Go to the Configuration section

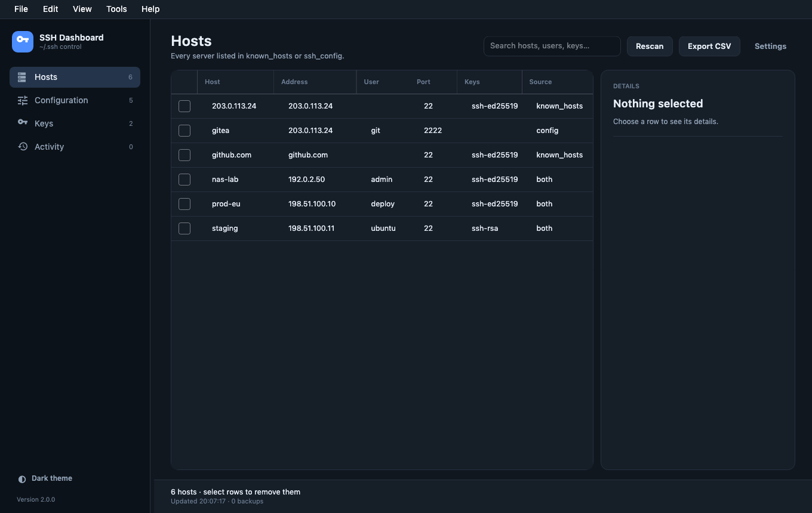point(75,100)
